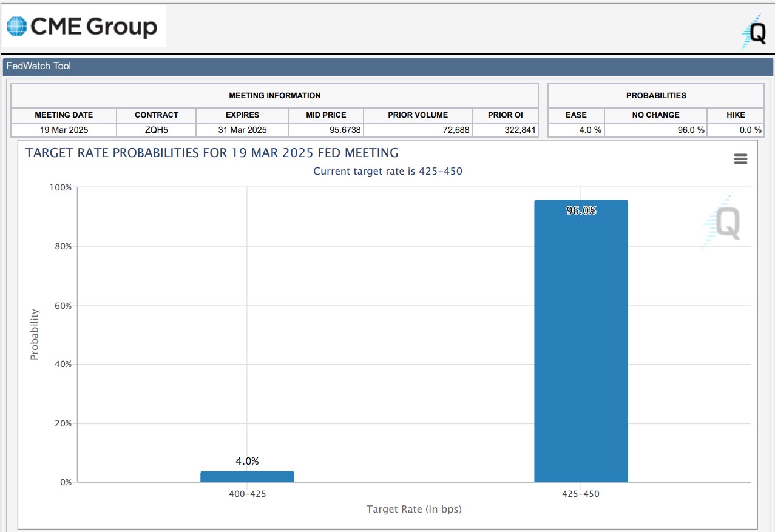775x532 pixels.
Task: Click the CME Group globe logo
Action: pyautogui.click(x=17, y=27)
